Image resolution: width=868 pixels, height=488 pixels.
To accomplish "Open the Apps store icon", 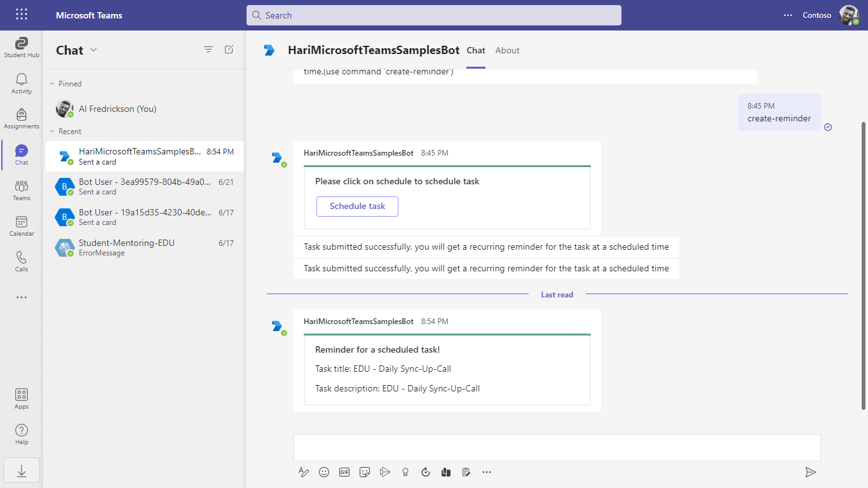I will tap(22, 398).
